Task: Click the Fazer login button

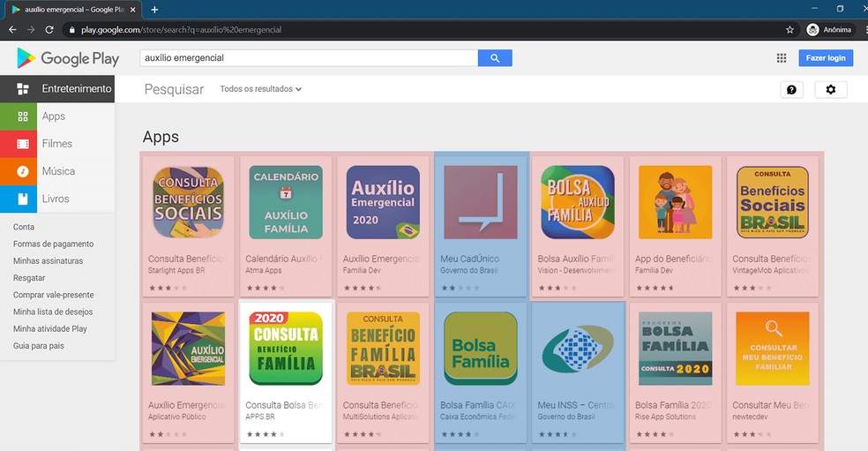Action: 826,57
